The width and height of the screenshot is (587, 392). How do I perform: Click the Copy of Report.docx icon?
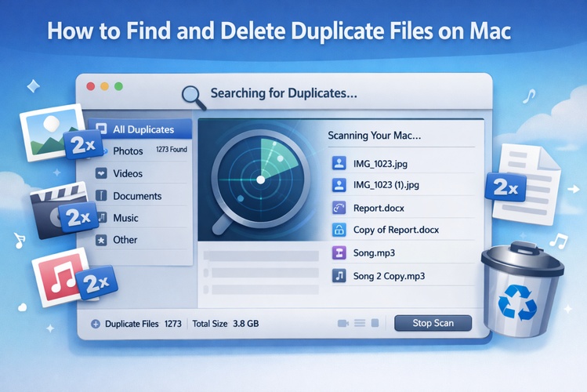pos(339,230)
